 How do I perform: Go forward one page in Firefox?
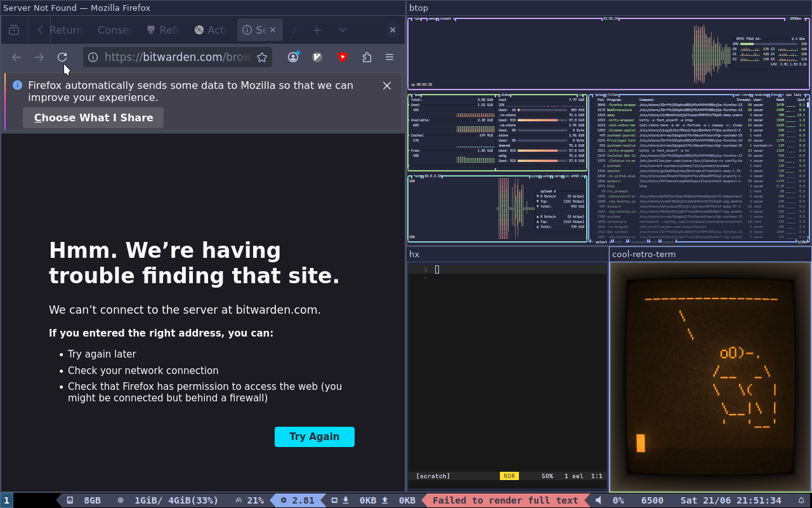[39, 57]
